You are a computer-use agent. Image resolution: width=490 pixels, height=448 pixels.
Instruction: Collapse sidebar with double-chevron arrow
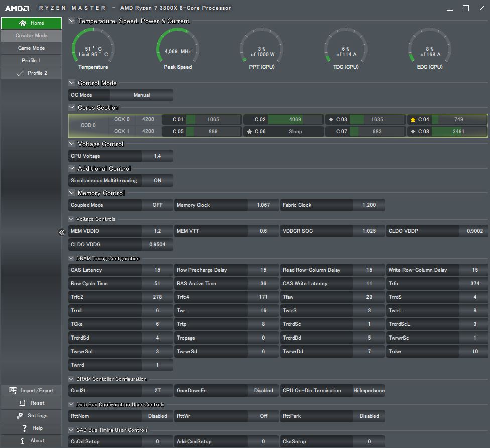point(62,232)
